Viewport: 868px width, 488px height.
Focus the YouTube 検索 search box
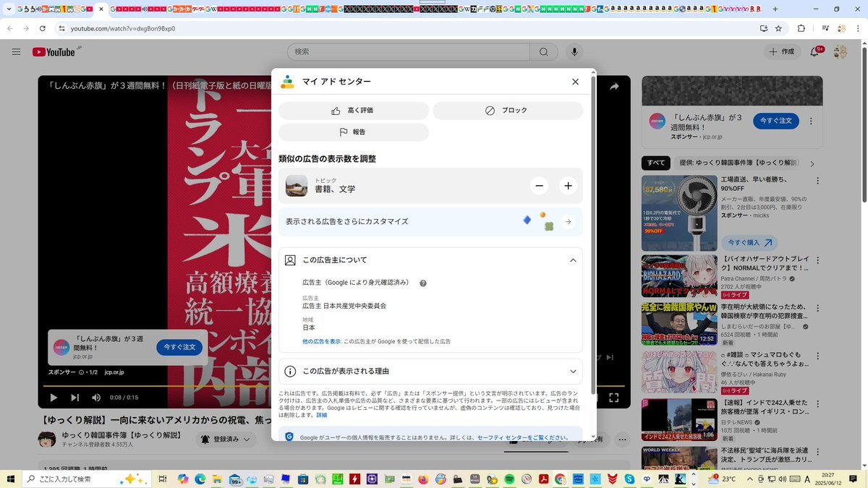pos(408,52)
